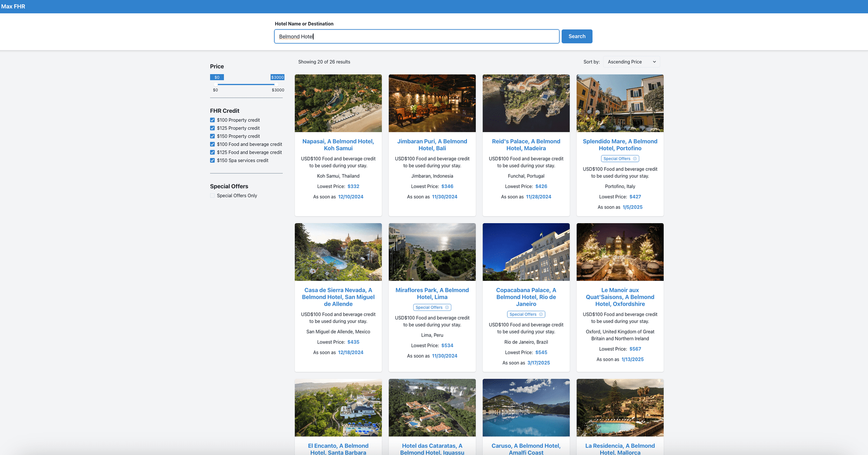Click the $567 price on Le Manoir card
Image resolution: width=868 pixels, height=455 pixels.
tap(635, 349)
